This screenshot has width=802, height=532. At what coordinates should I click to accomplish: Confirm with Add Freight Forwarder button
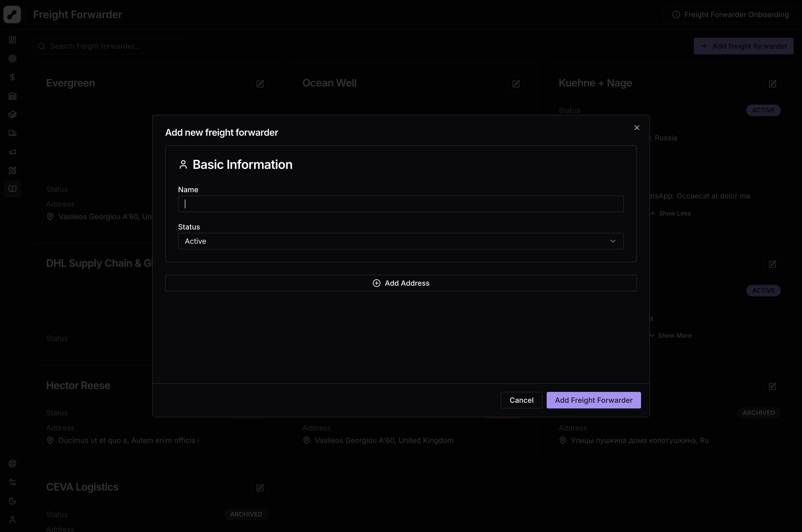tap(594, 400)
